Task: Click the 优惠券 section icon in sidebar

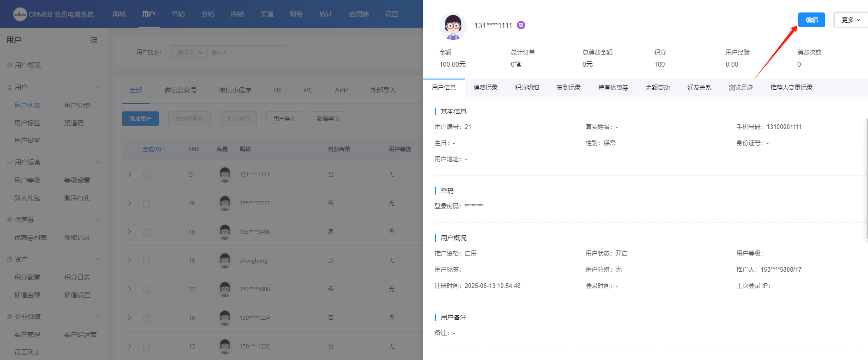Action: 10,220
